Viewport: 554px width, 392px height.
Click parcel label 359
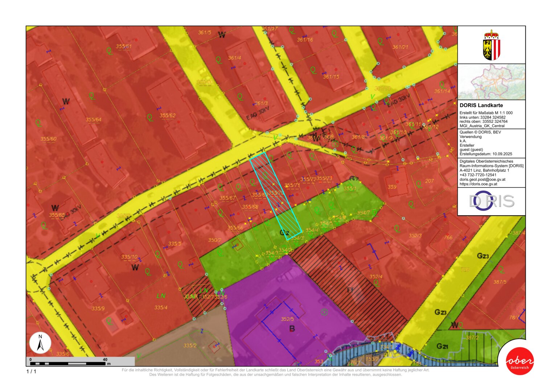392,187
